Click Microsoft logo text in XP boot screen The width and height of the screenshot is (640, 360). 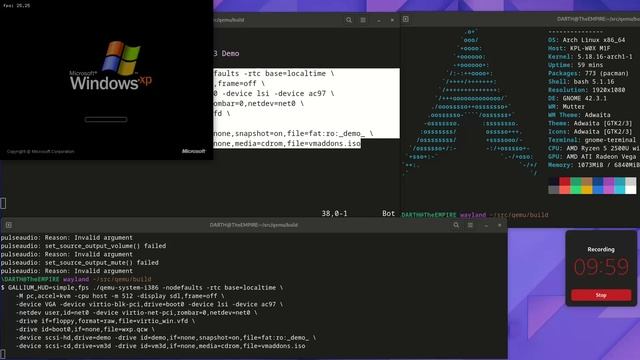click(193, 151)
